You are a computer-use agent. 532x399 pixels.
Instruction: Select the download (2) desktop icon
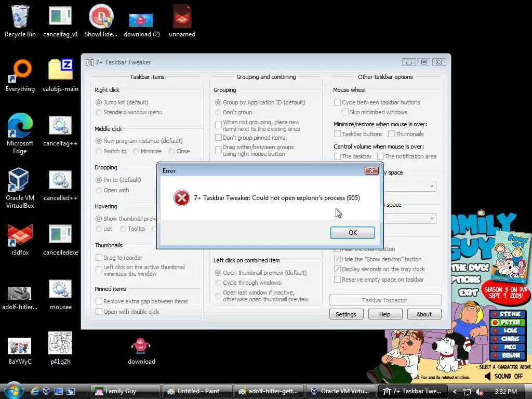[x=141, y=24]
